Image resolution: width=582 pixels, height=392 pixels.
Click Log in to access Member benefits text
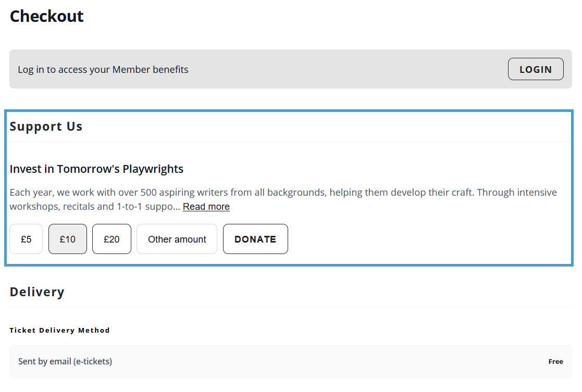pyautogui.click(x=103, y=70)
